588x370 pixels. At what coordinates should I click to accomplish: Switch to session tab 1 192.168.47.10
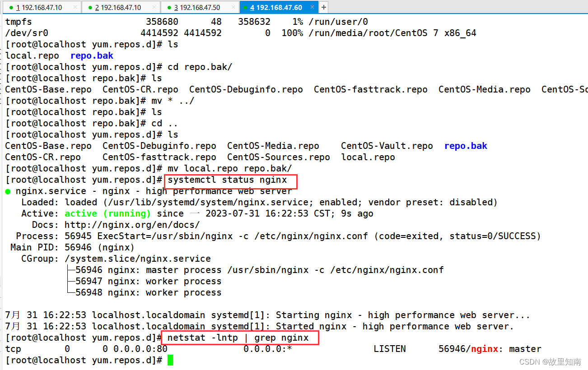(x=41, y=7)
